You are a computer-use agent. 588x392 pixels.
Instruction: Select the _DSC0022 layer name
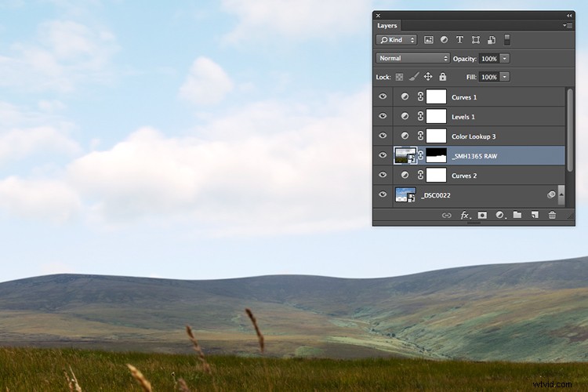pos(436,195)
